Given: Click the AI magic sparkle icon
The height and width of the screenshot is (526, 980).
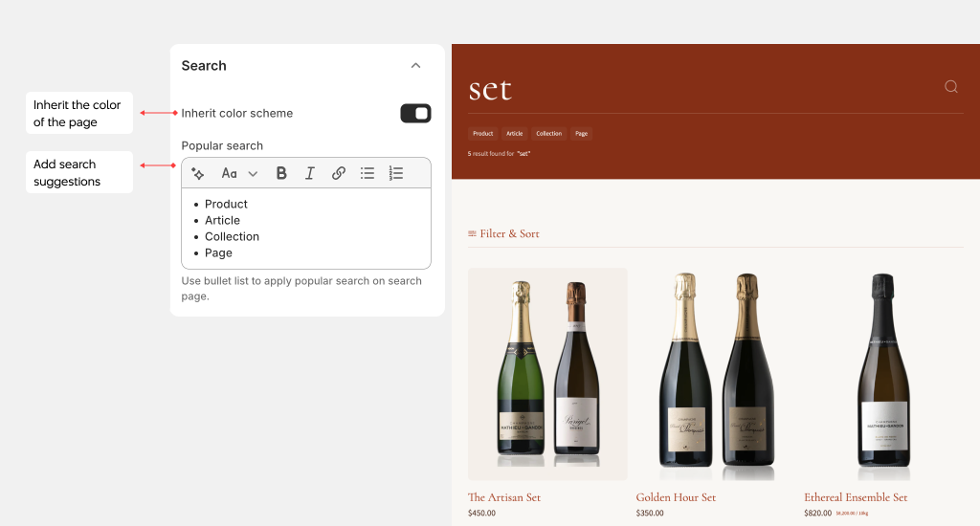Looking at the screenshot, I should tap(198, 173).
